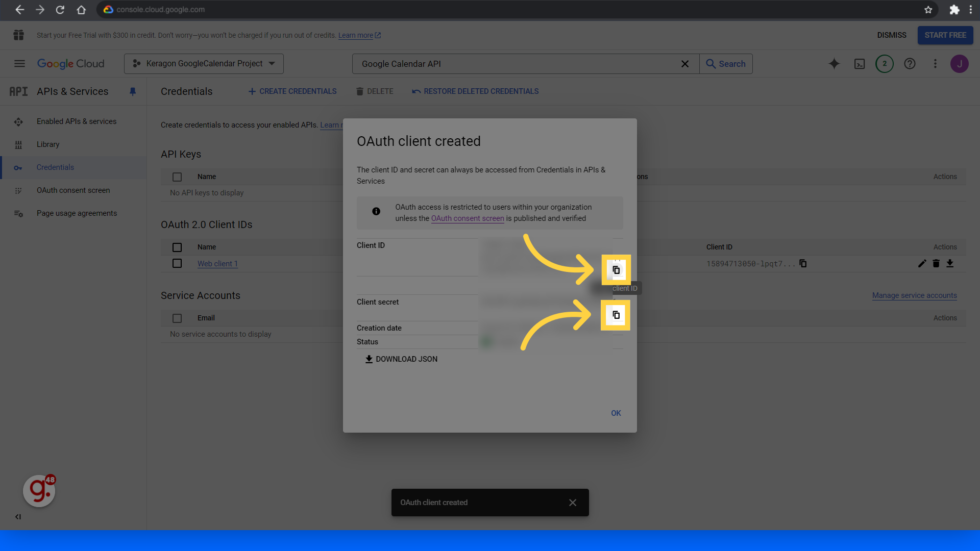Open the three-dot settings menu in header
This screenshot has height=551, width=980.
pos(935,64)
